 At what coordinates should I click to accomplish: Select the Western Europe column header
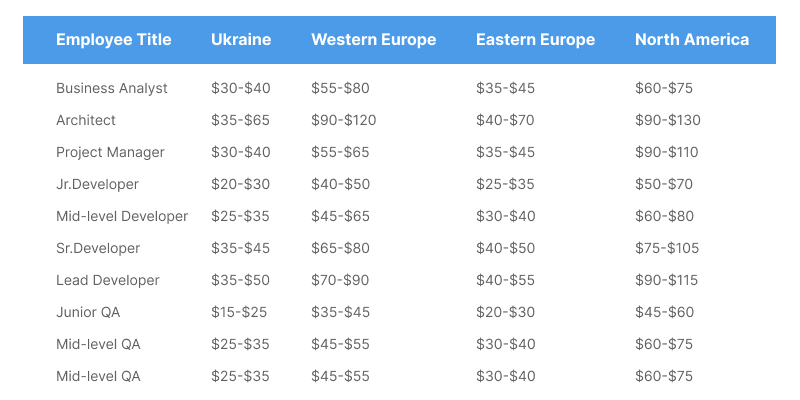click(373, 40)
